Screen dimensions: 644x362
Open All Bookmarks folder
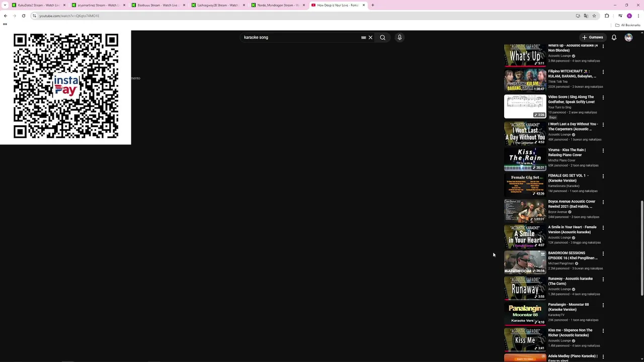[x=627, y=25]
